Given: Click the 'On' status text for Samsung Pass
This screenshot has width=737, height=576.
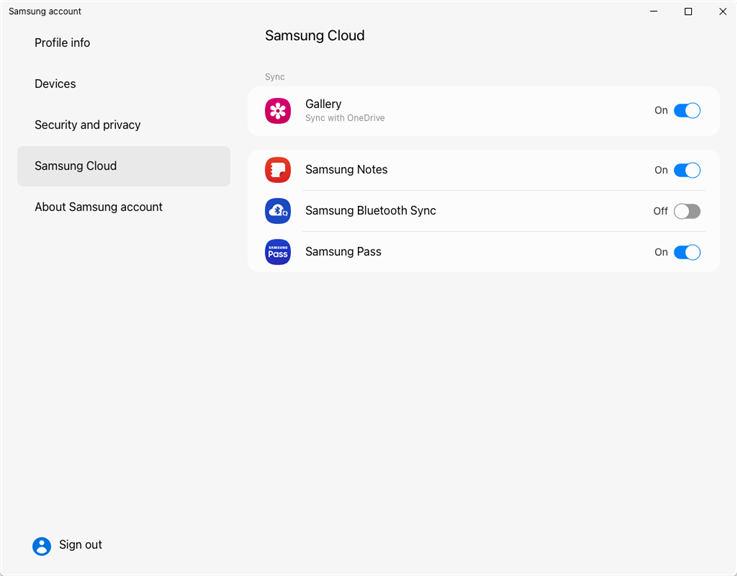Looking at the screenshot, I should [x=661, y=252].
